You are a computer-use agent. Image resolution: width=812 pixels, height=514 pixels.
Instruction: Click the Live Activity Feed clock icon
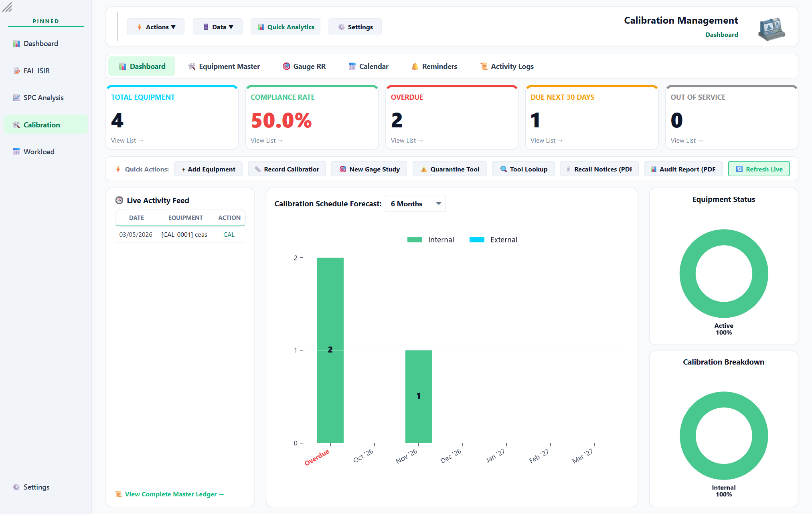coord(119,200)
